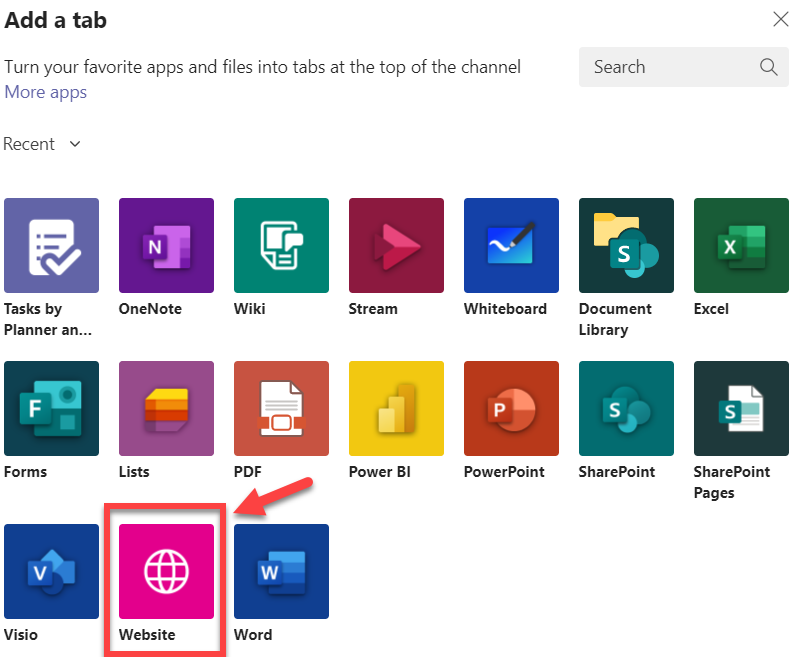
Task: Expand the Recent filter dropdown
Action: click(42, 144)
